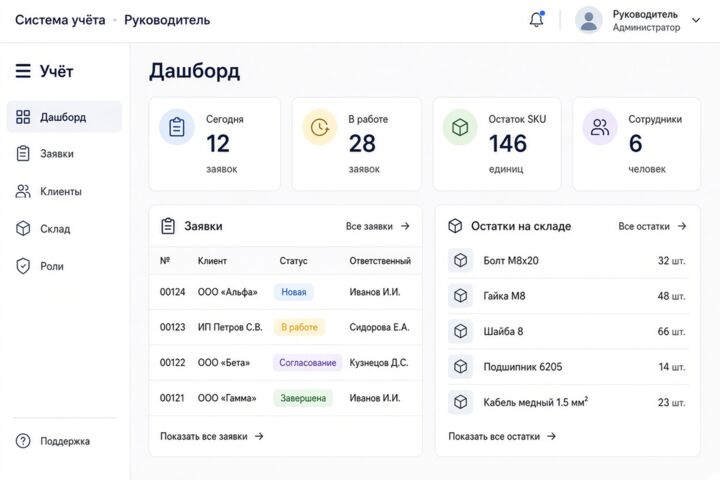Click the Статус column header
Screen dimensions: 720x480
[x=293, y=261]
